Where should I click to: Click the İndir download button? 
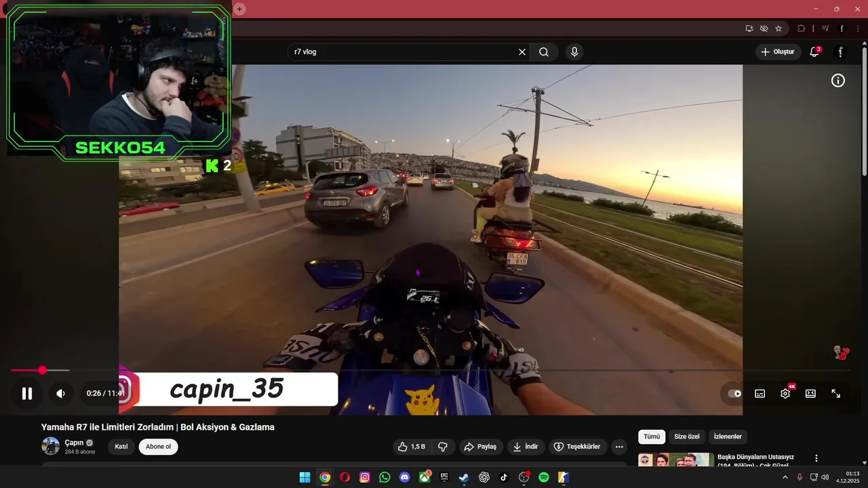click(526, 447)
